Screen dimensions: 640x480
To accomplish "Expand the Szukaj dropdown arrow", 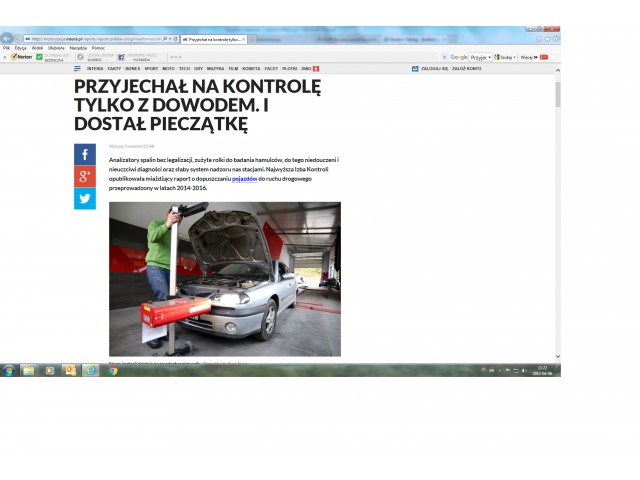I will coord(516,57).
